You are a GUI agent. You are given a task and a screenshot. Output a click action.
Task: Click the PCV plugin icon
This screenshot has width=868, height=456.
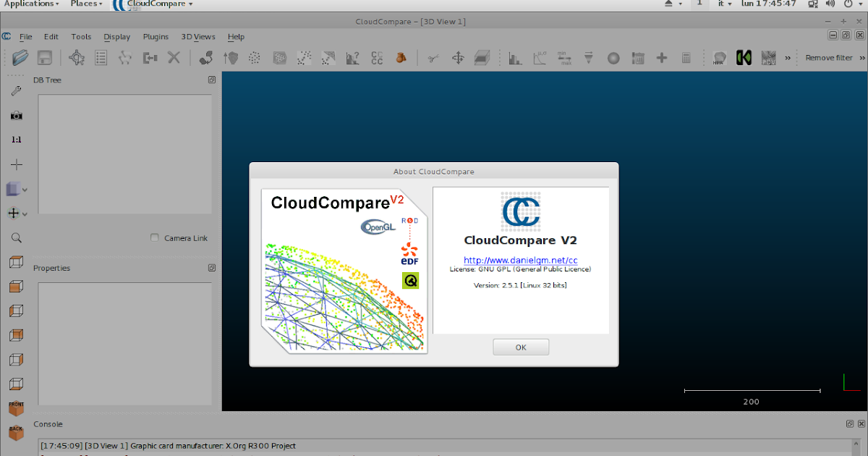768,58
